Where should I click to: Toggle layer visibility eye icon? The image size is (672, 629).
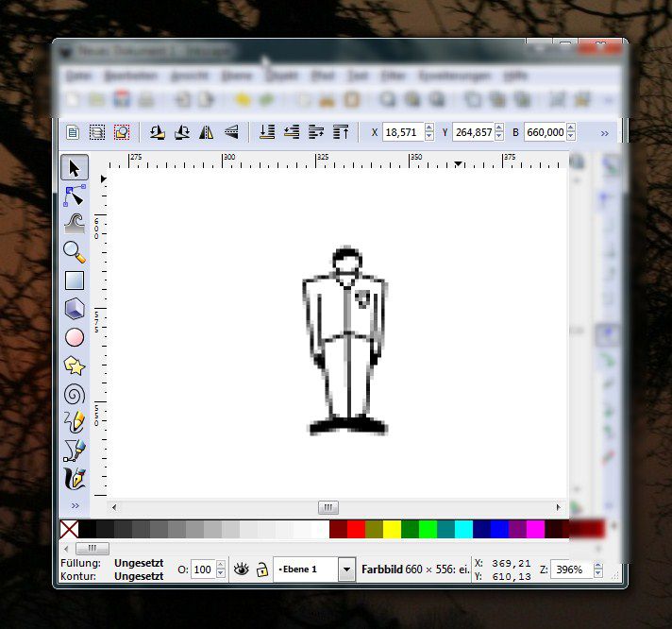[242, 569]
